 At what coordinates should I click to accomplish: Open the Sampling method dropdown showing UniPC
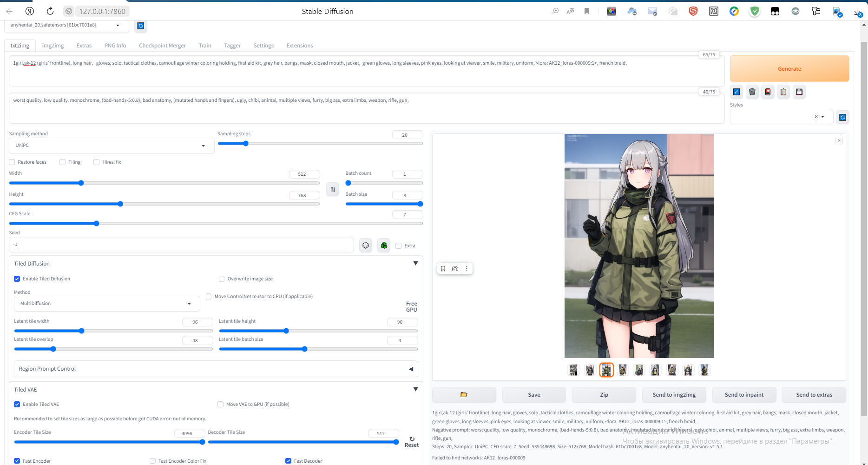point(112,146)
